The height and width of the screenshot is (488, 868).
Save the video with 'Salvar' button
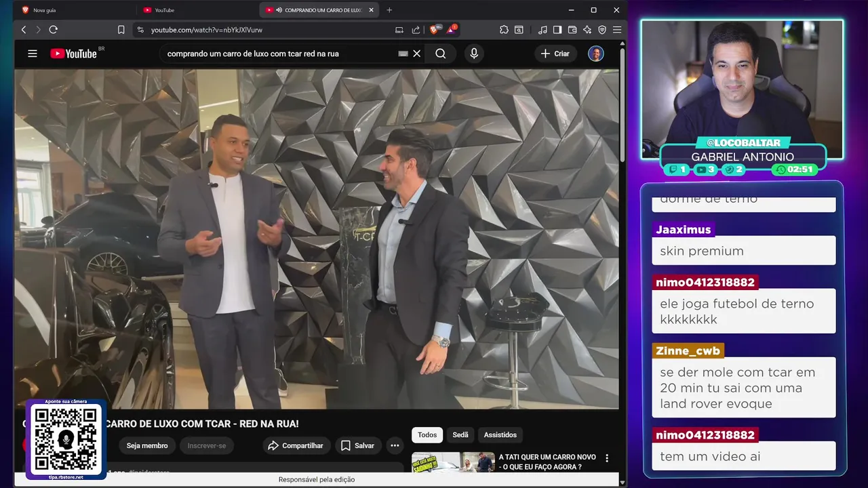(358, 445)
